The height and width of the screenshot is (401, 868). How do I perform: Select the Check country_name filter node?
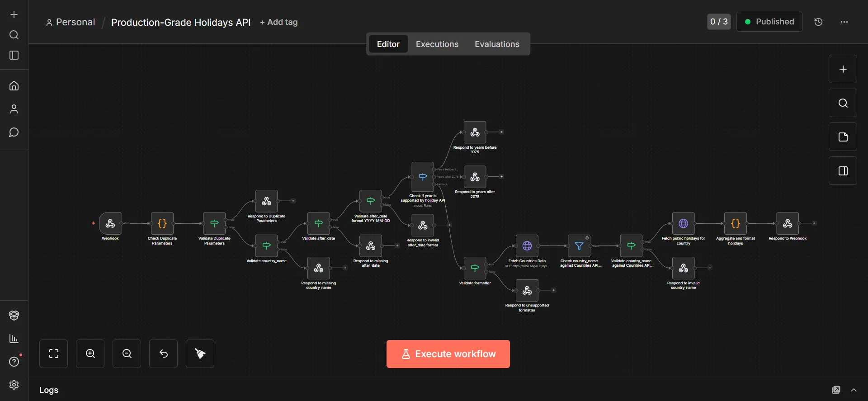[579, 246]
